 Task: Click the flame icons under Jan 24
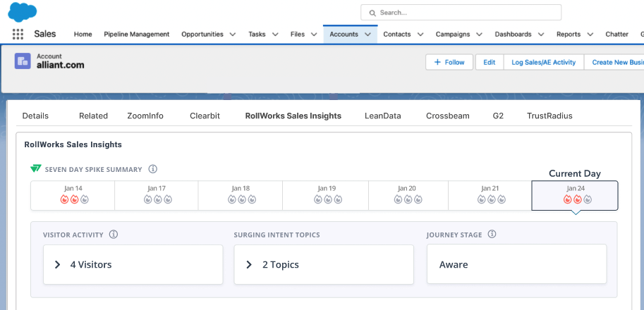[x=578, y=199]
